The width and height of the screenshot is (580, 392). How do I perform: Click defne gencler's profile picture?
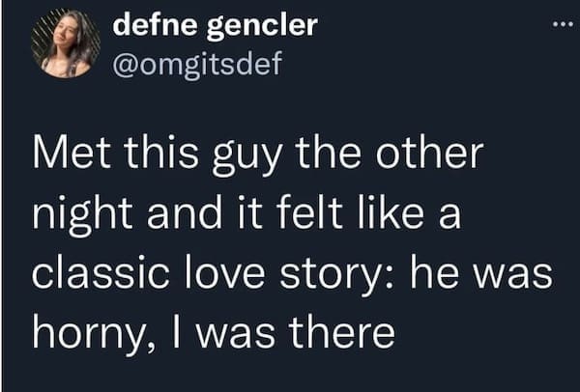(x=66, y=45)
